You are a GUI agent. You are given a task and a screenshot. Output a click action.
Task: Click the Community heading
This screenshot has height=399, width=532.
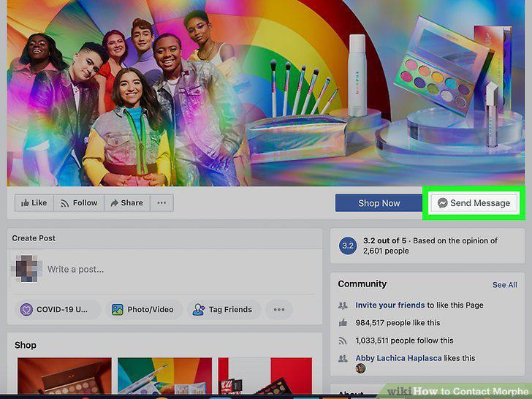pos(362,284)
